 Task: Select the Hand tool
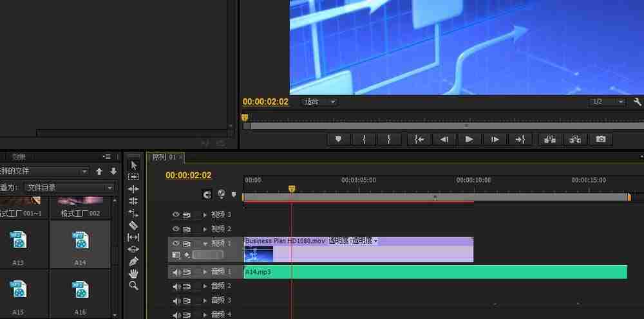pyautogui.click(x=133, y=273)
